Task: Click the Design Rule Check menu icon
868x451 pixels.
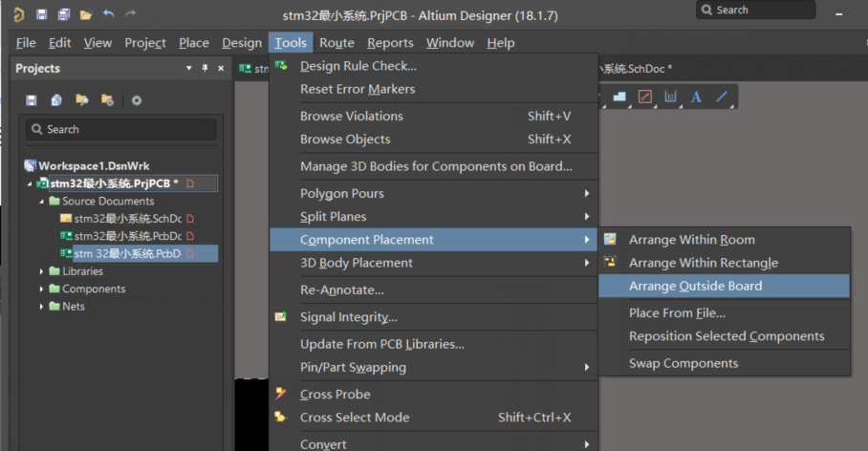Action: point(281,66)
